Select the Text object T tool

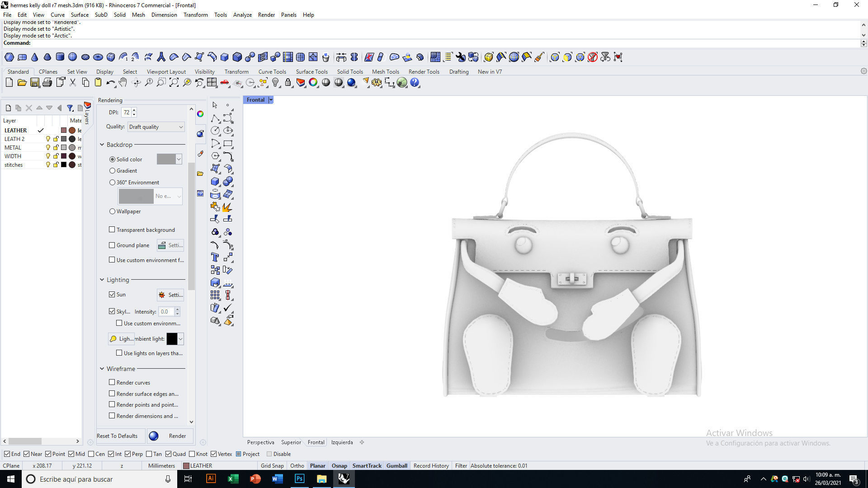215,257
